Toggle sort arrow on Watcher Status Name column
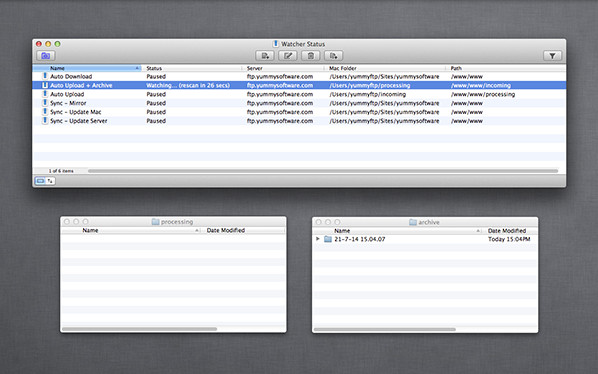 (137, 68)
